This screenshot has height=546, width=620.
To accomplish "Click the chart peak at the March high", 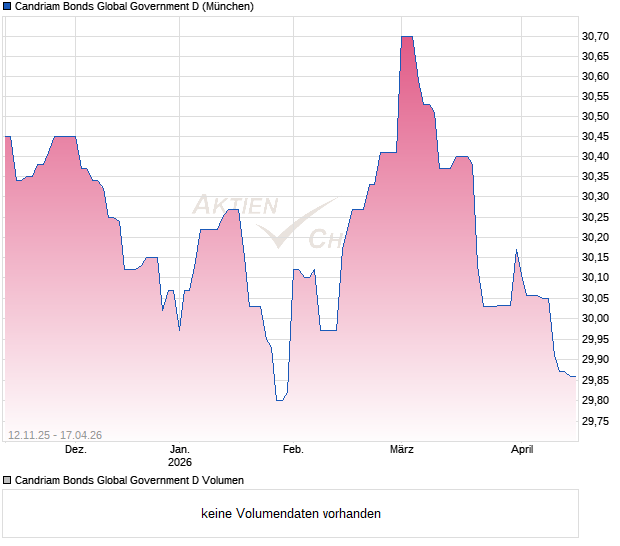I will pos(407,37).
